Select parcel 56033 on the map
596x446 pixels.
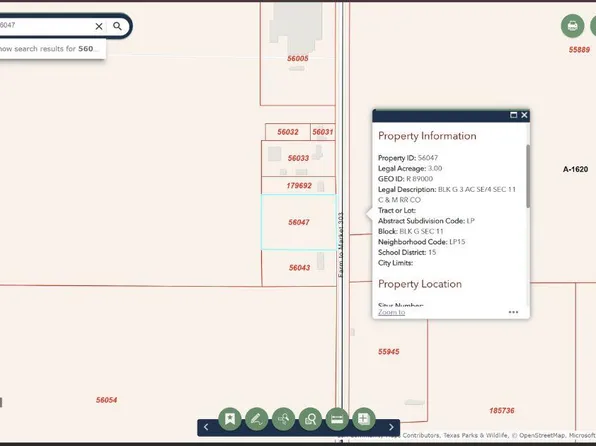tap(298, 158)
